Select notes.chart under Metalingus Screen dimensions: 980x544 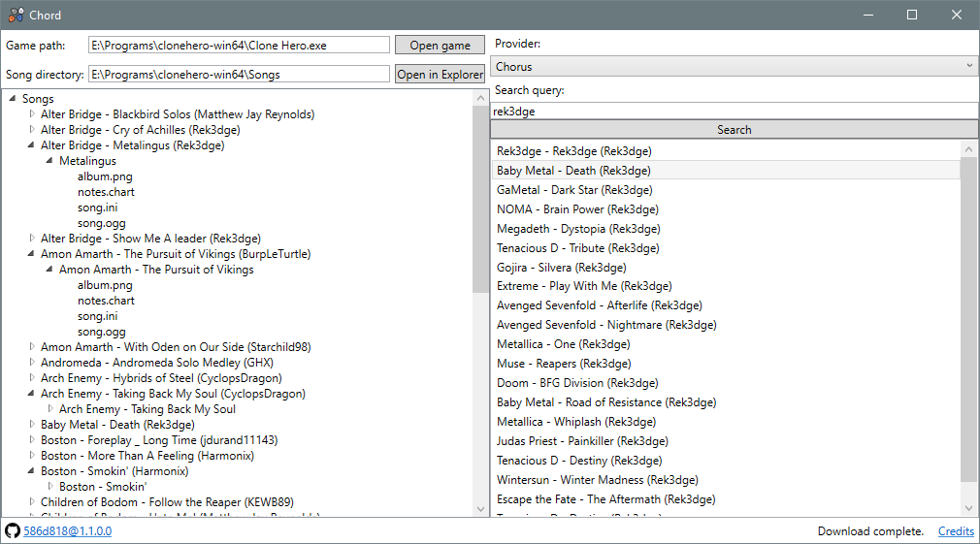click(106, 192)
